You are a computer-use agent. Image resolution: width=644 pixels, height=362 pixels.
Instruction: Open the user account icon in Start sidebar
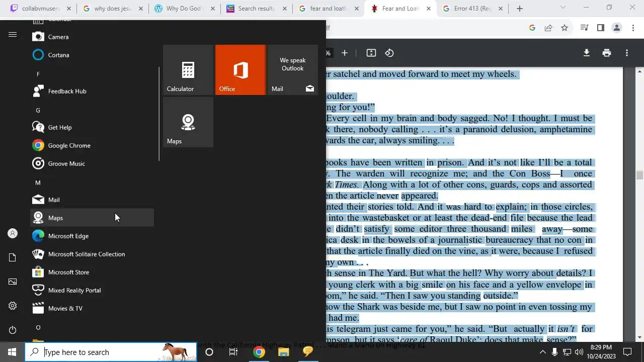click(x=13, y=233)
